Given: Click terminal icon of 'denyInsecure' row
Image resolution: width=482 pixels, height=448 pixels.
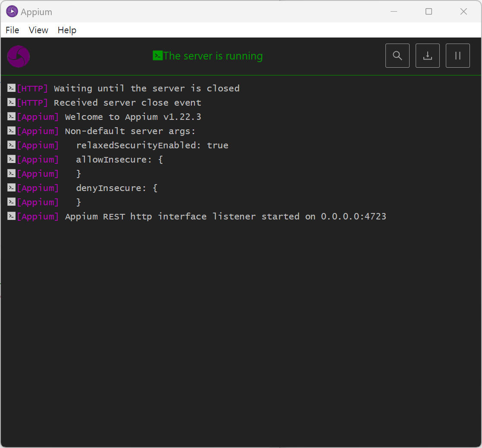Looking at the screenshot, I should click(11, 188).
